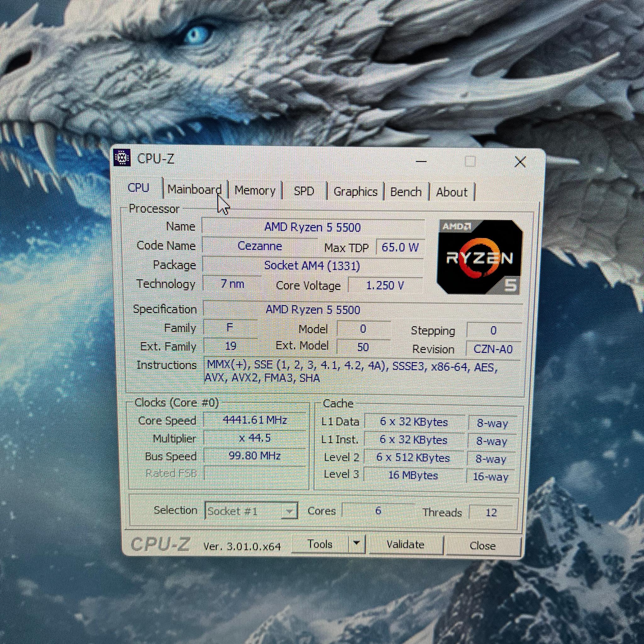The height and width of the screenshot is (644, 644).
Task: Click the Tools button
Action: click(x=320, y=544)
